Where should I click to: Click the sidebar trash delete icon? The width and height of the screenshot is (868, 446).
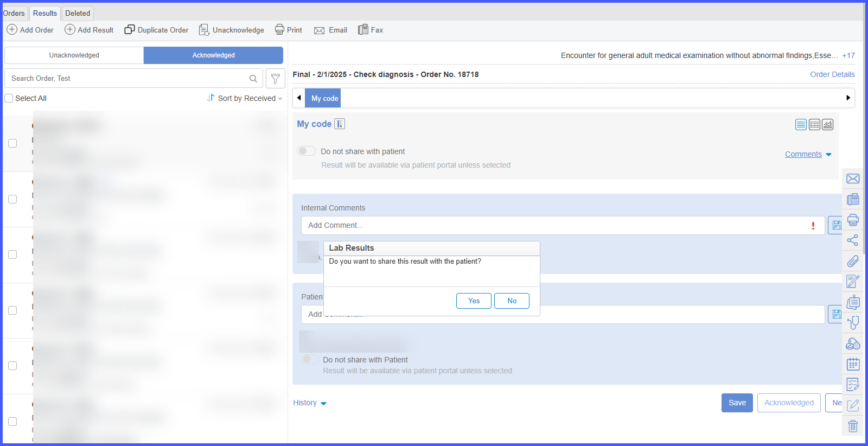[x=853, y=426]
